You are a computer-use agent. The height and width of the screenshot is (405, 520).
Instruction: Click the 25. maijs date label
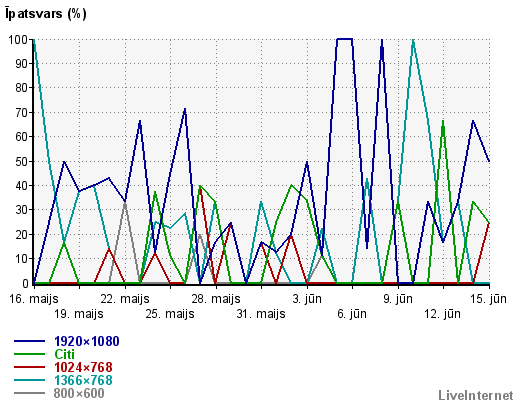170,314
